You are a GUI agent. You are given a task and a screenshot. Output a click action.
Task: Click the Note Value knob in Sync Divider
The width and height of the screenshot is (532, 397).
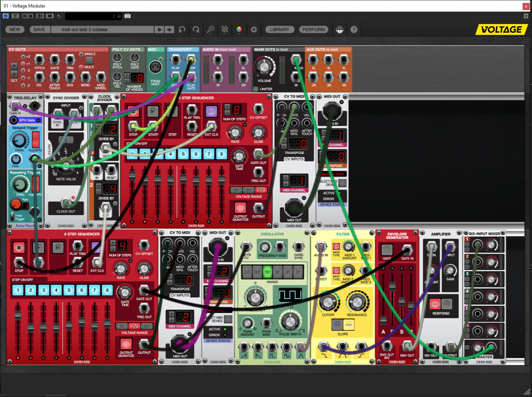point(65,167)
